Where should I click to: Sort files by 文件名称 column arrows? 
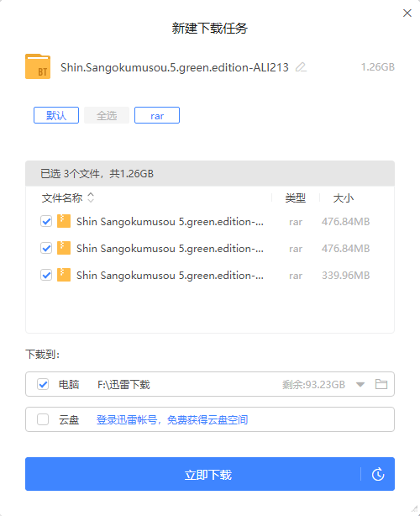coord(91,197)
